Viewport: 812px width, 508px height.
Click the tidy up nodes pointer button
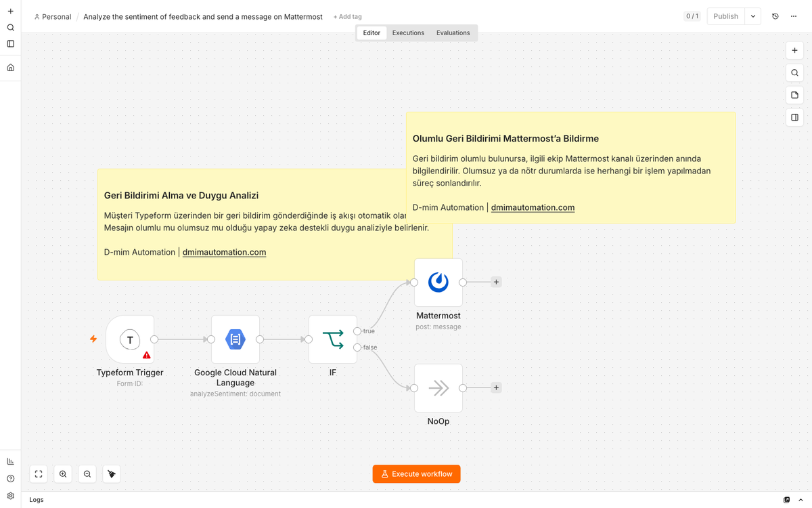112,474
